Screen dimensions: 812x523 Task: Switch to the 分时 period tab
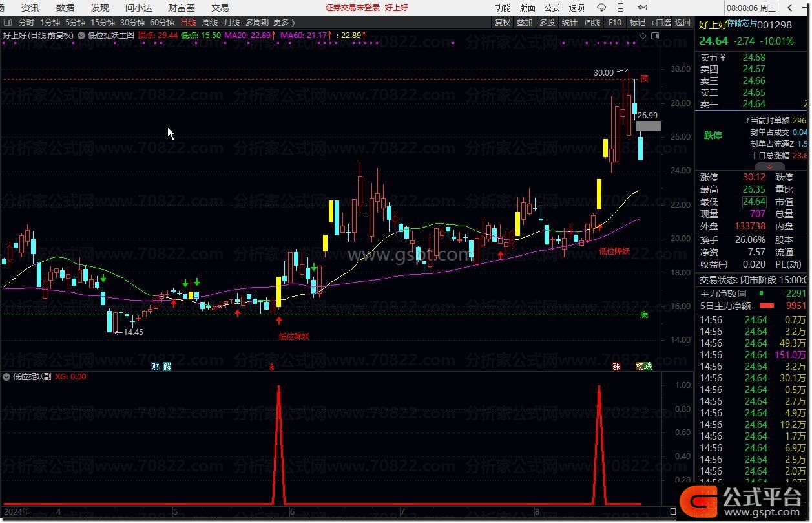[x=26, y=22]
